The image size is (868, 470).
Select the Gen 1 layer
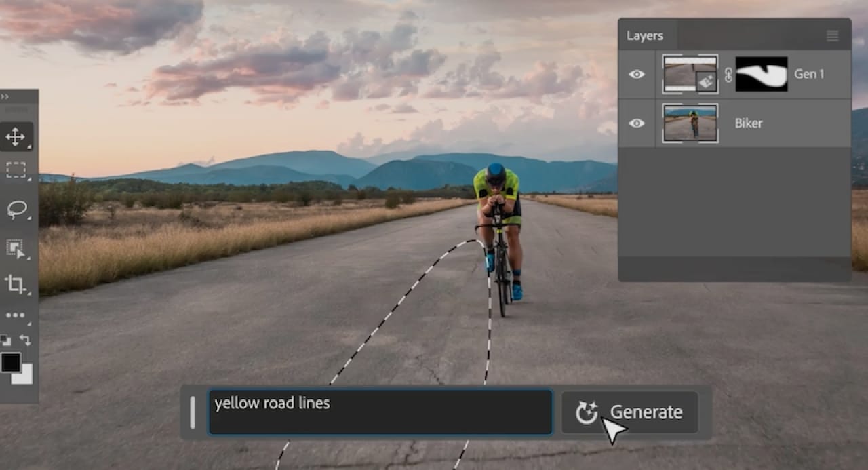click(809, 75)
